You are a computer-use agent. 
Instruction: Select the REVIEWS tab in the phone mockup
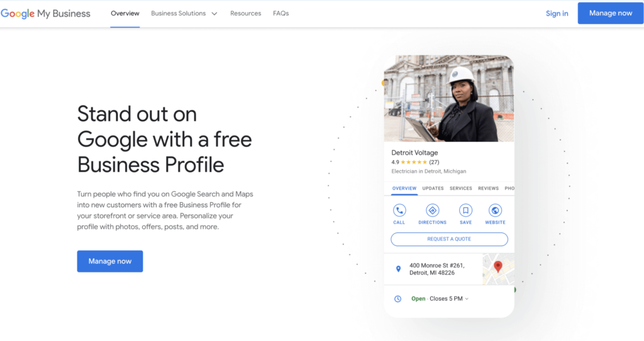488,188
